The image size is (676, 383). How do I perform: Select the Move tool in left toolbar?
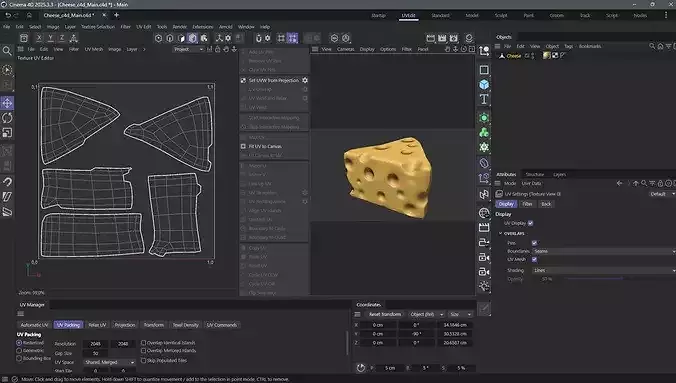pyautogui.click(x=7, y=103)
